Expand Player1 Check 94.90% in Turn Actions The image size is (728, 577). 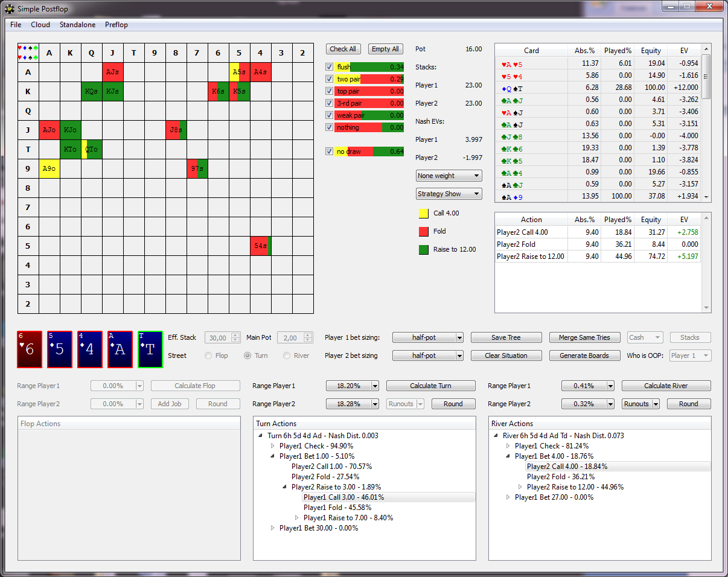273,446
